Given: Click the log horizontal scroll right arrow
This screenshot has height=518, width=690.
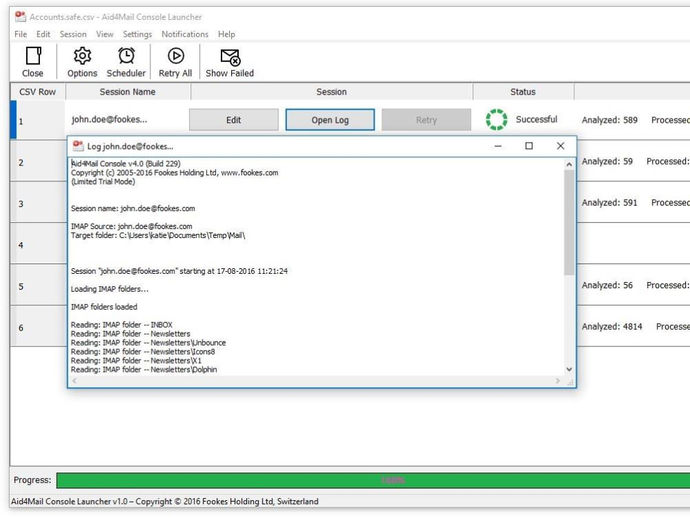Looking at the screenshot, I should click(x=558, y=381).
